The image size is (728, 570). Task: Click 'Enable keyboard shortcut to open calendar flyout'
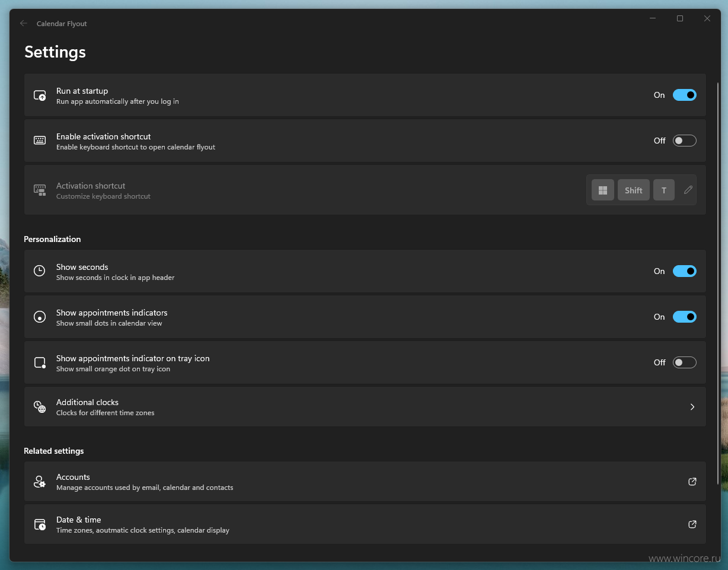click(136, 147)
